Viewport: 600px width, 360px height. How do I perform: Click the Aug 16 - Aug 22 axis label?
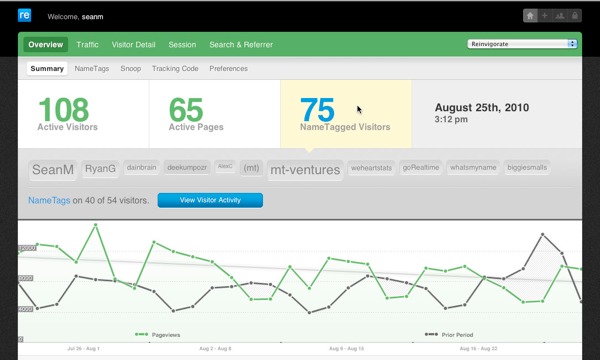click(x=478, y=349)
